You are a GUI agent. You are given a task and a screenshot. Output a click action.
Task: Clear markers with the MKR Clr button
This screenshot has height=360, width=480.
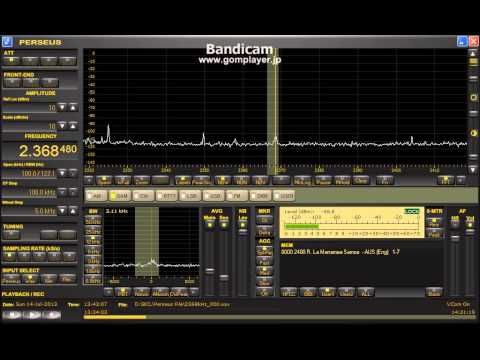click(x=264, y=220)
